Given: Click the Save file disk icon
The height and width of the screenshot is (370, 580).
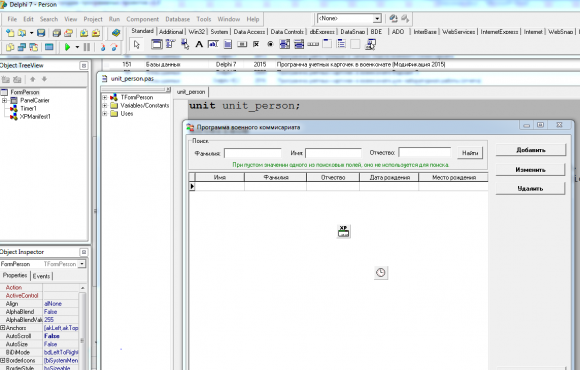Looking at the screenshot, I should (x=41, y=33).
